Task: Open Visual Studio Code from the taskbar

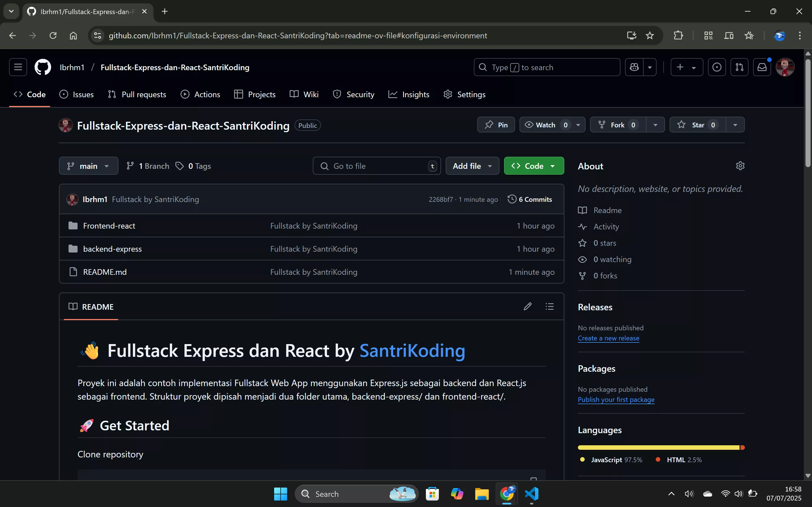Action: pyautogui.click(x=531, y=494)
